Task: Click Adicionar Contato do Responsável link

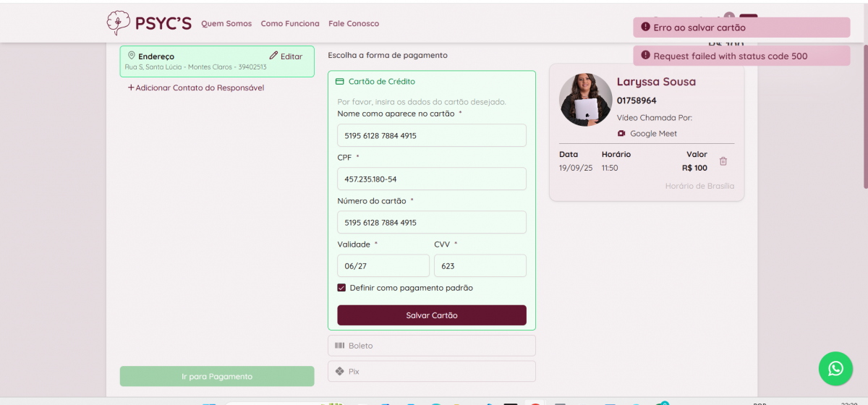Action: [196, 88]
